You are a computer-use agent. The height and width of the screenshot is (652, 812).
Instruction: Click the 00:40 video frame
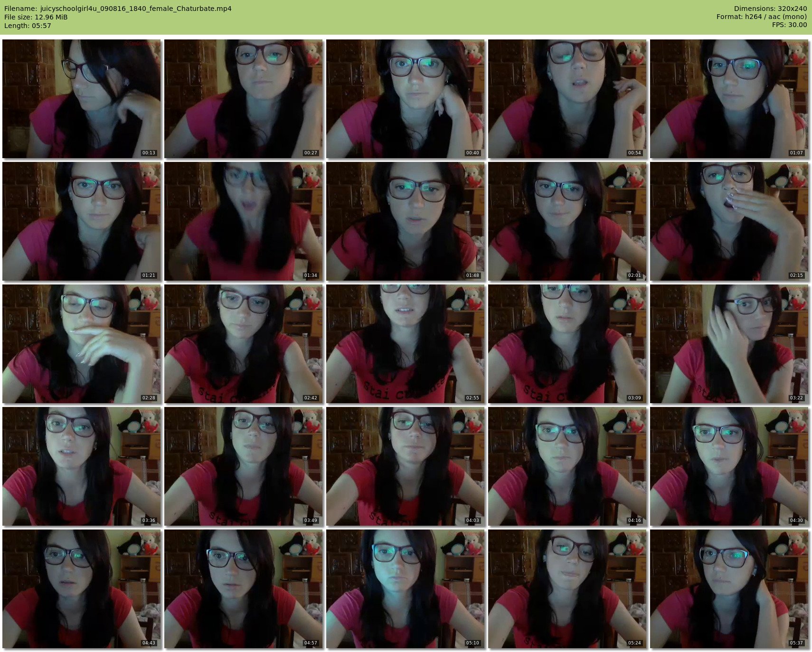406,99
